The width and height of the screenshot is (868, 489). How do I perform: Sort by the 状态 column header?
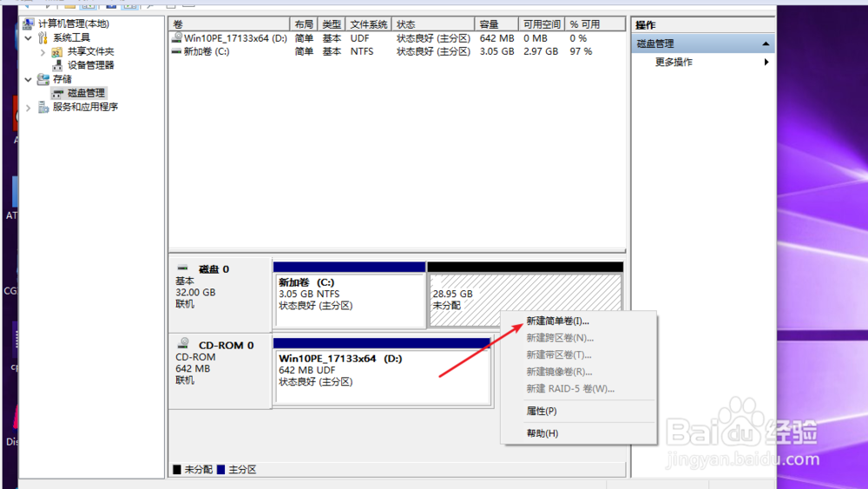433,24
